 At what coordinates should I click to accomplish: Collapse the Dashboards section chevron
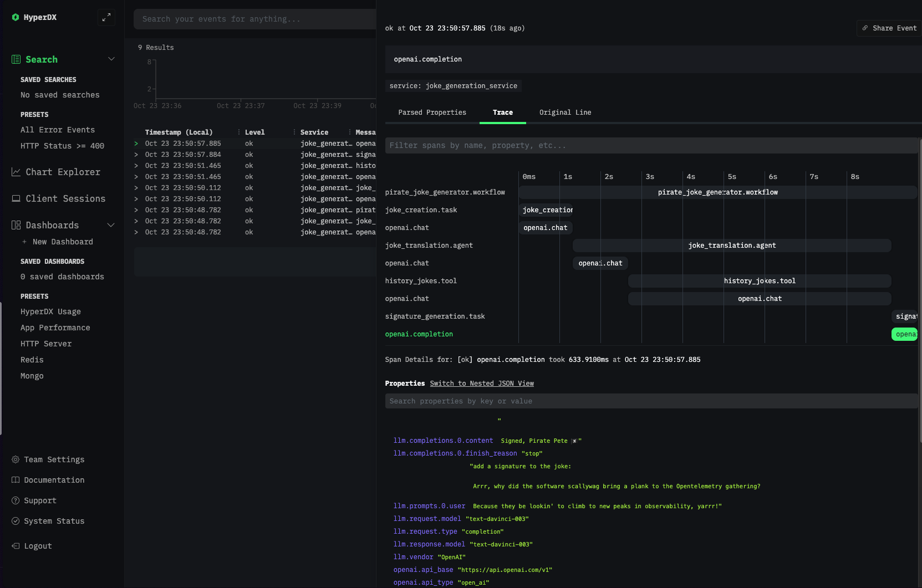pyautogui.click(x=111, y=224)
